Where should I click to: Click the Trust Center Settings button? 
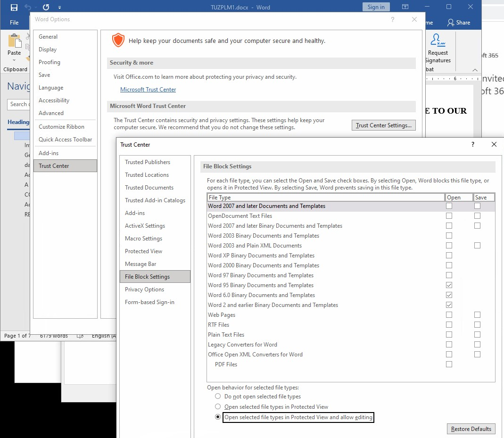pos(383,125)
